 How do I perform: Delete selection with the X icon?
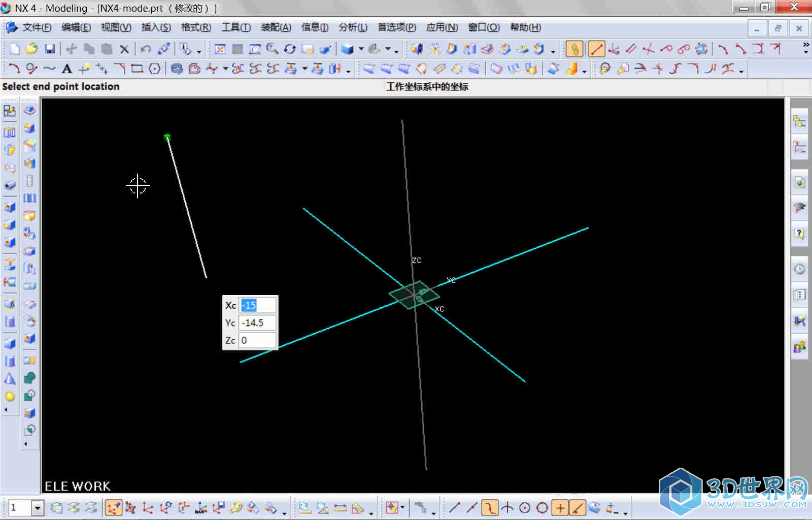tap(124, 49)
